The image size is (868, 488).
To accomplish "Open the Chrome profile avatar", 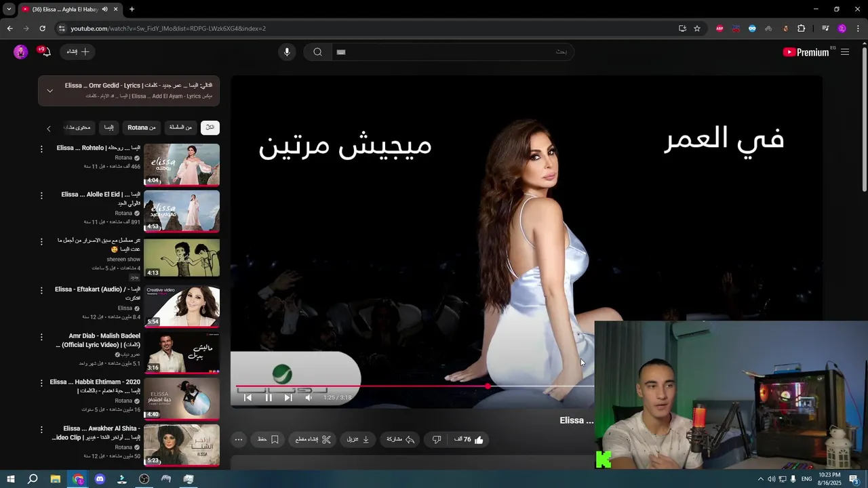I will coord(842,28).
